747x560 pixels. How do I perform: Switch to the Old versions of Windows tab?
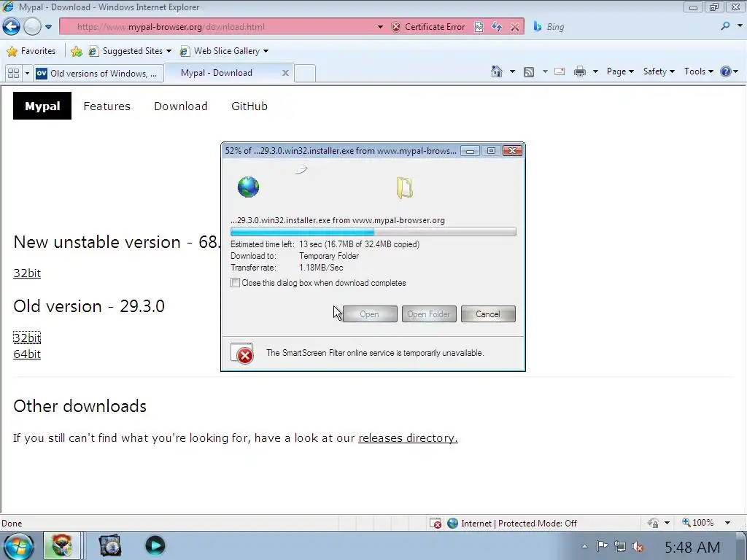(98, 74)
